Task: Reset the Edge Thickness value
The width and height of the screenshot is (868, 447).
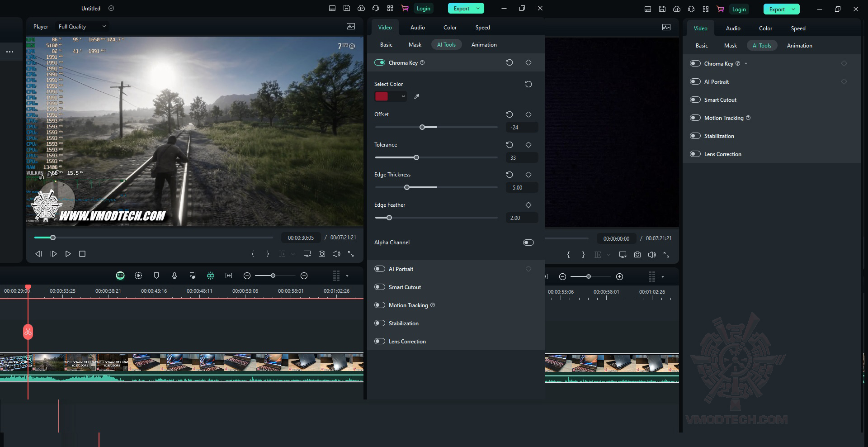Action: (x=509, y=175)
